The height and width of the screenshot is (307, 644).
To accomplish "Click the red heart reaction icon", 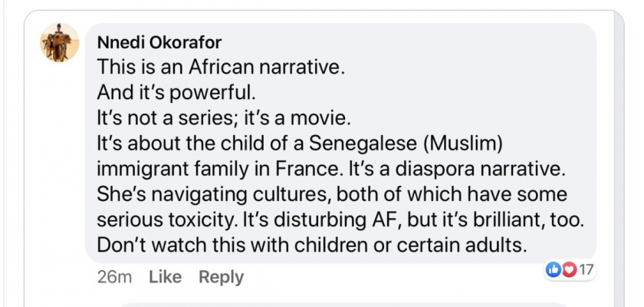I will [568, 270].
